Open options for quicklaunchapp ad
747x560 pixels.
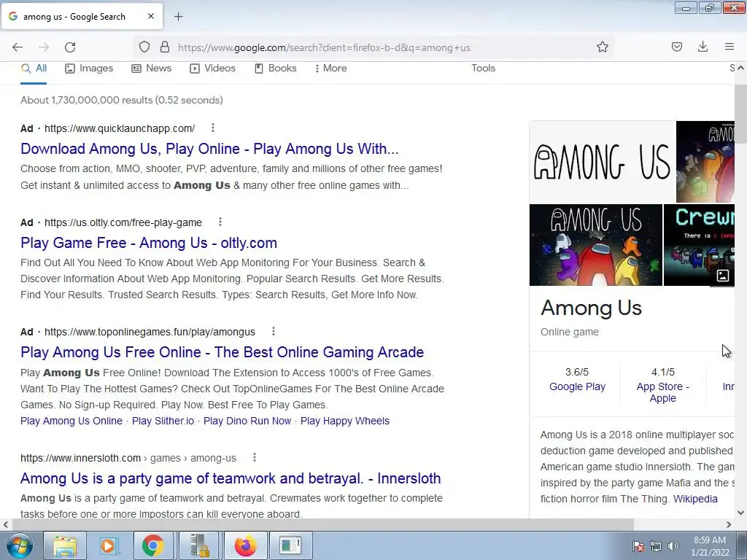point(213,128)
